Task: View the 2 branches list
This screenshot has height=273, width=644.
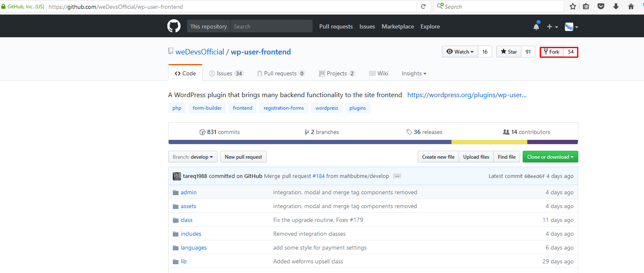Action: [322, 132]
